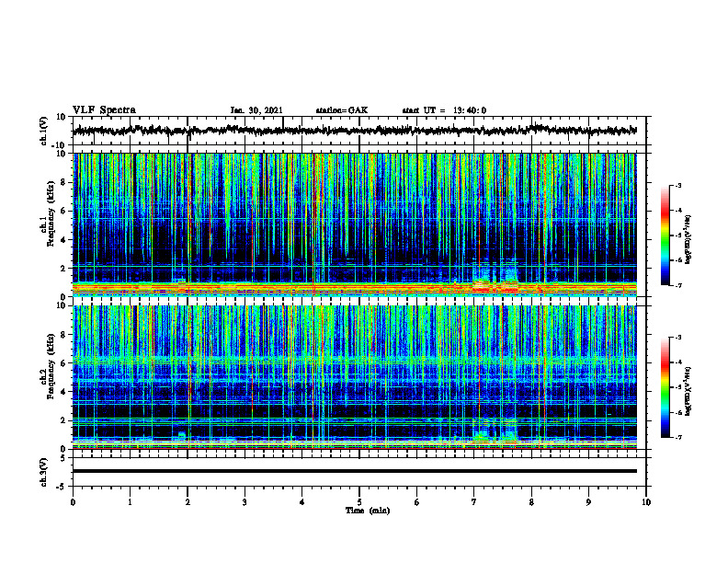Click the ch.2 colorbar "log(PSD)" label
Viewport: 728px width, 563px height.
pyautogui.click(x=688, y=390)
